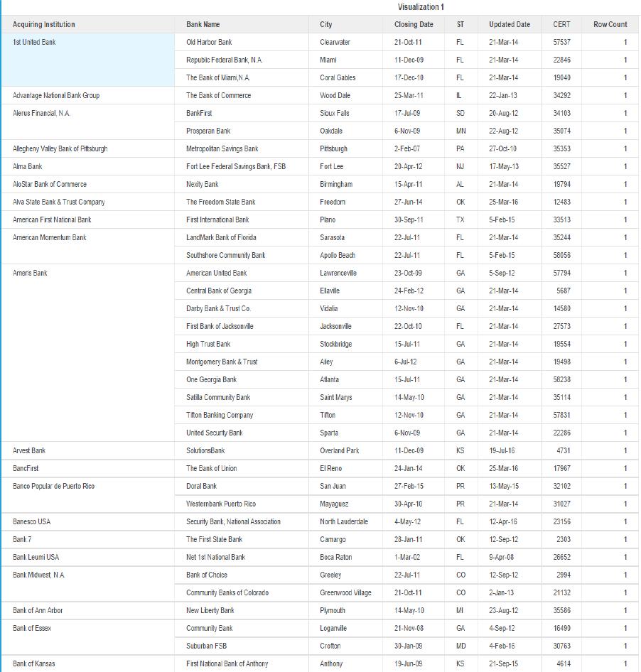Click The Bank of Miami,N.A. cell
The height and width of the screenshot is (672, 641).
pos(242,77)
